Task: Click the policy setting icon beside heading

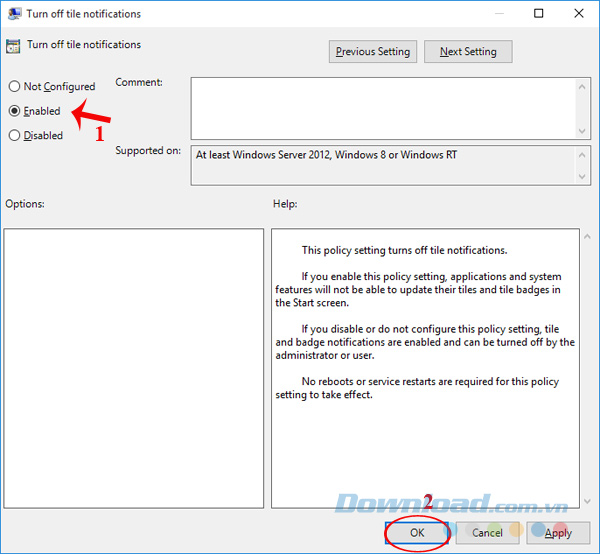Action: click(x=13, y=46)
